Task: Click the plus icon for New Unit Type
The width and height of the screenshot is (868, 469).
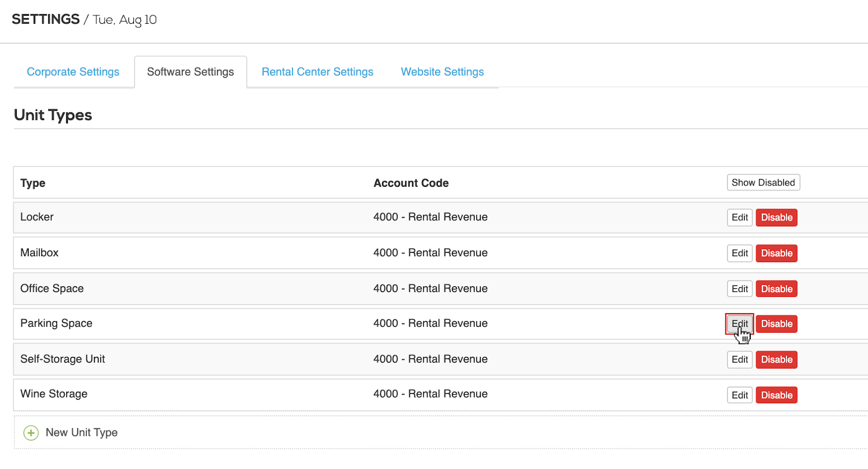Action: click(x=31, y=433)
